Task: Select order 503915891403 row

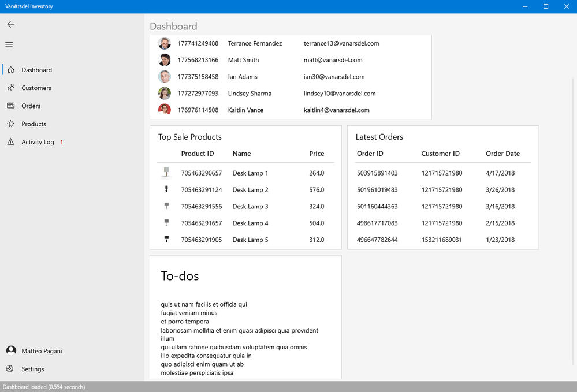Action: (444, 173)
